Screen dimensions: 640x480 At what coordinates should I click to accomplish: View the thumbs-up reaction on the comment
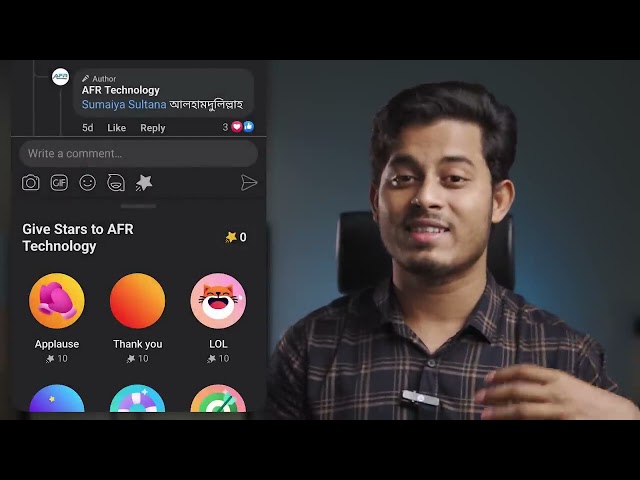[x=249, y=127]
